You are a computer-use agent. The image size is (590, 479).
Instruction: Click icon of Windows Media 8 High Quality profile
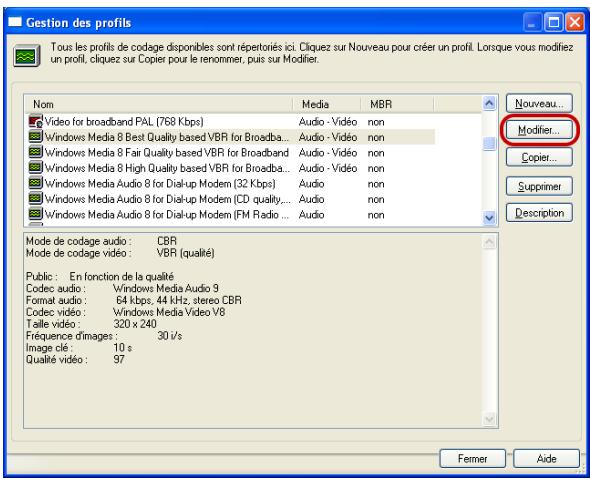pos(36,167)
